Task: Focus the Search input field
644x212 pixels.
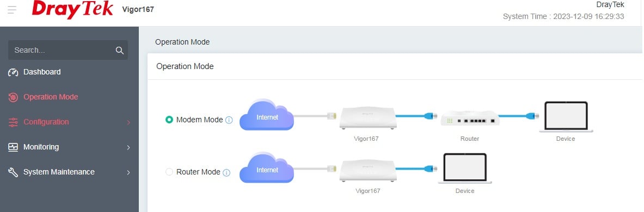Action: [x=68, y=50]
